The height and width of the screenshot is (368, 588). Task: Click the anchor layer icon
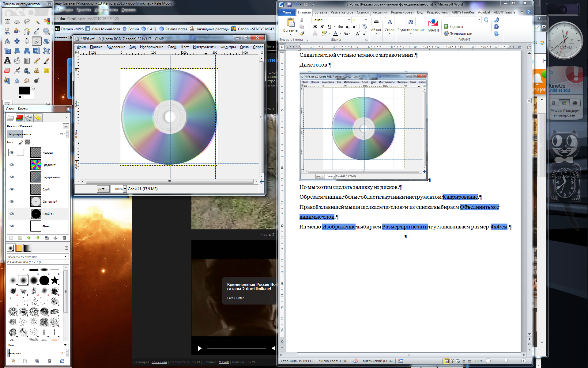pyautogui.click(x=55, y=238)
